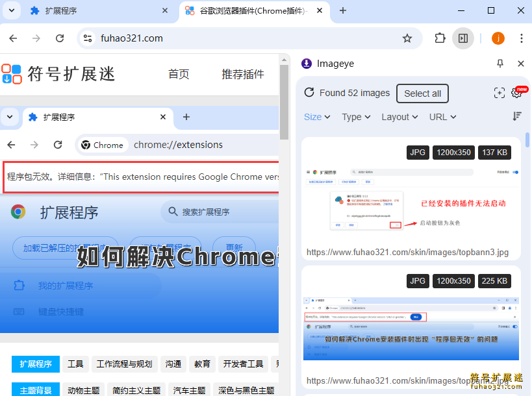Select the 深色与黑色主题 category
Screen dimensions: 532x396
(246, 390)
